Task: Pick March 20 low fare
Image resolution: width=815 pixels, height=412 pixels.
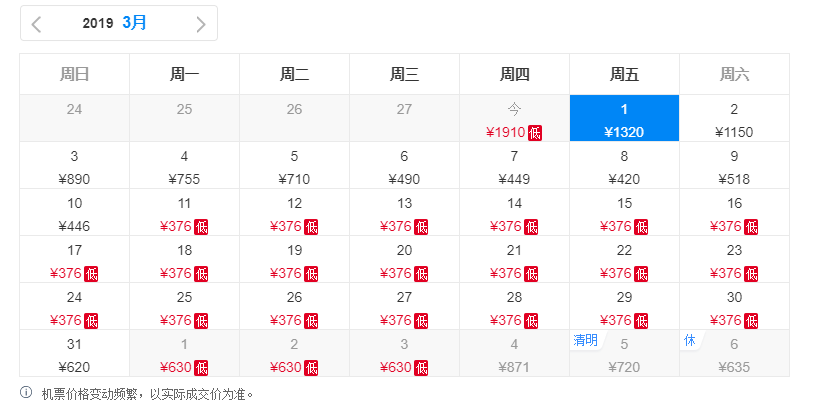Action: tap(404, 259)
